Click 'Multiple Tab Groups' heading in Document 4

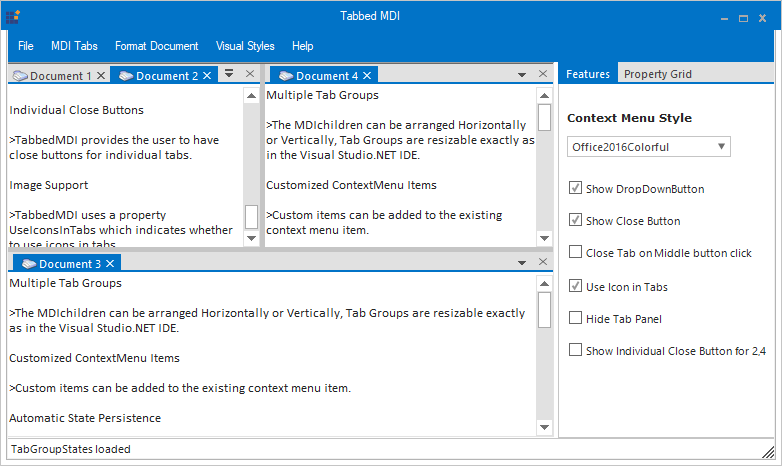coord(322,95)
